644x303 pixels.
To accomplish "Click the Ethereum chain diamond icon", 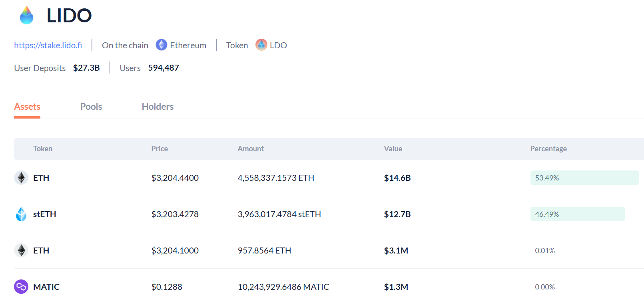I will (x=161, y=45).
